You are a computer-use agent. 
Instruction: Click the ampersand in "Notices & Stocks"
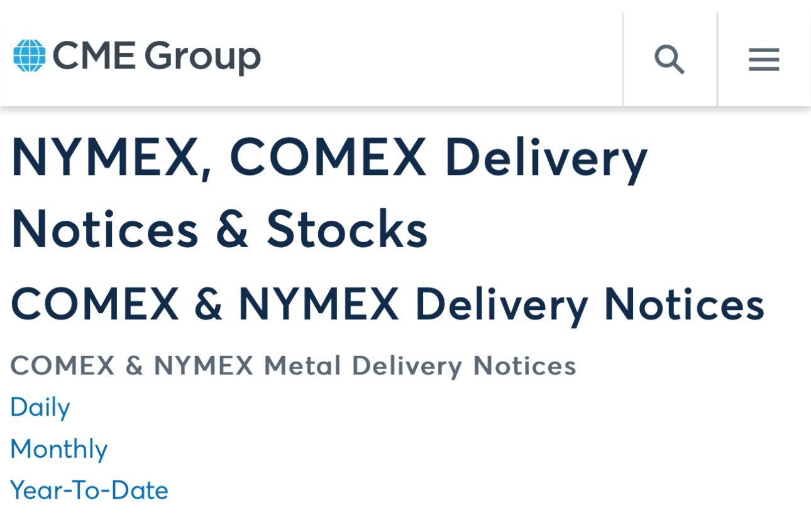point(232,230)
